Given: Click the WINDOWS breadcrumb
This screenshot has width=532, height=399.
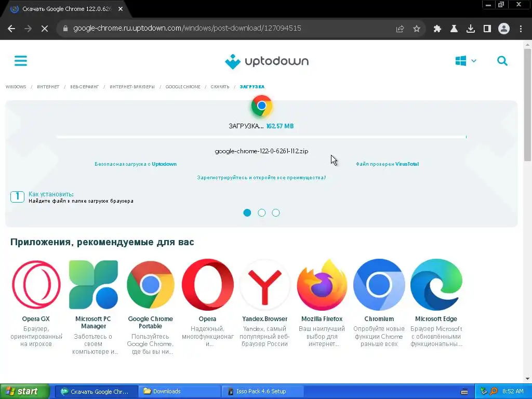Looking at the screenshot, I should click(x=16, y=87).
